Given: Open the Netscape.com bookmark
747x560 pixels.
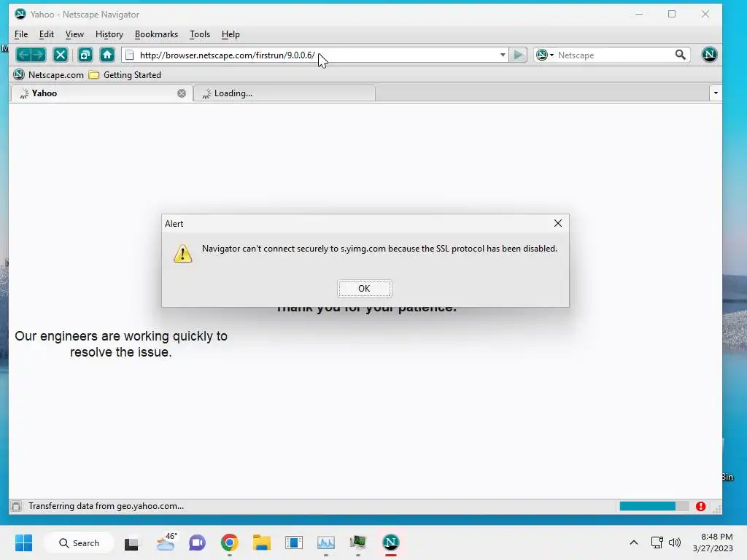Looking at the screenshot, I should [49, 75].
